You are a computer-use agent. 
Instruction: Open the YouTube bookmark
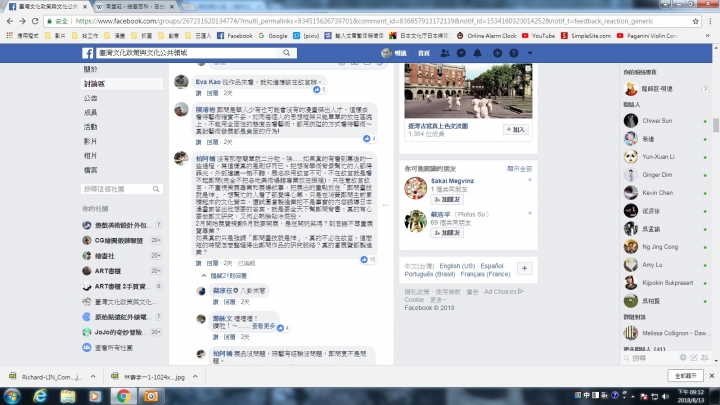click(538, 35)
